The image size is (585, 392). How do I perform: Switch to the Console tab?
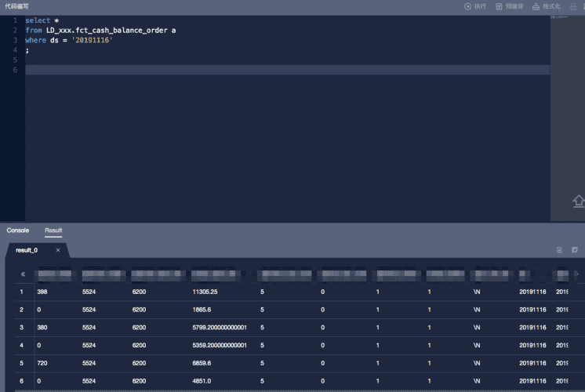pyautogui.click(x=17, y=230)
